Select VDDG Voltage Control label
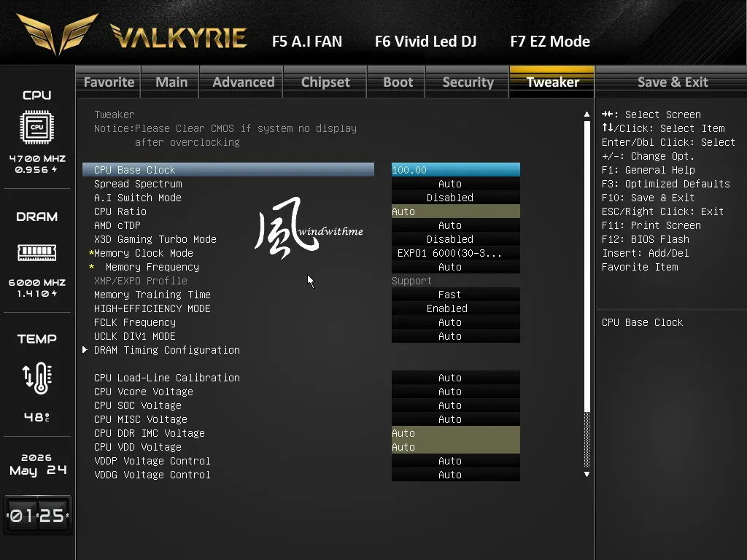747x560 pixels. point(152,474)
